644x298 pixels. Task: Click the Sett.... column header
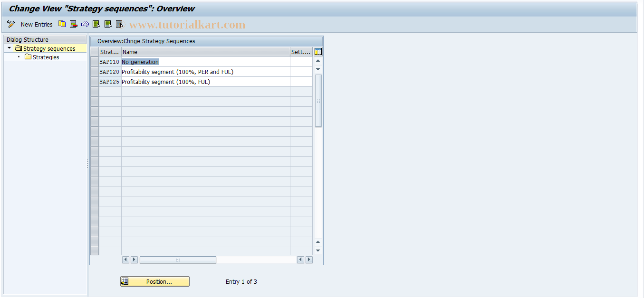(x=300, y=52)
